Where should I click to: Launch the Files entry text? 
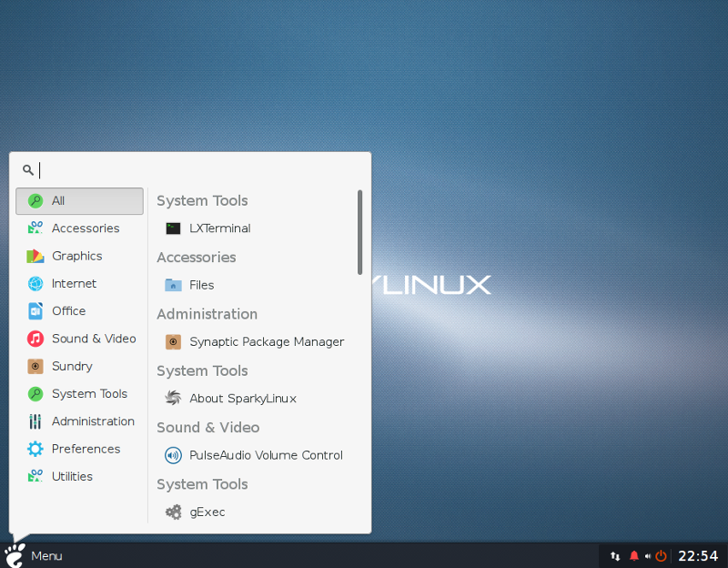coord(201,285)
